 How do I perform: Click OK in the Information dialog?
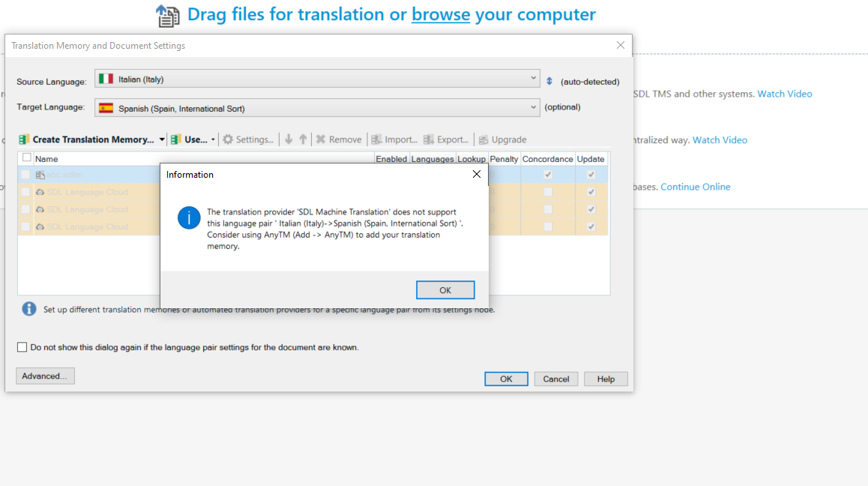(x=445, y=289)
